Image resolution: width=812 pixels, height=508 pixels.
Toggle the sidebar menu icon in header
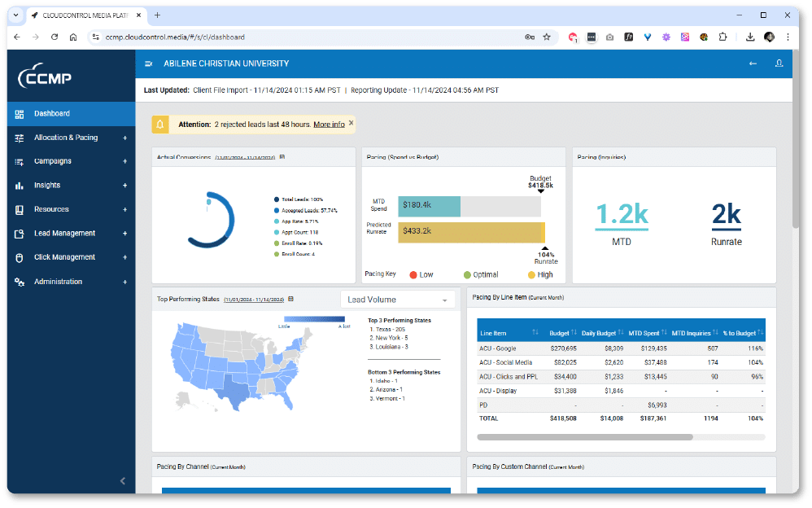149,63
